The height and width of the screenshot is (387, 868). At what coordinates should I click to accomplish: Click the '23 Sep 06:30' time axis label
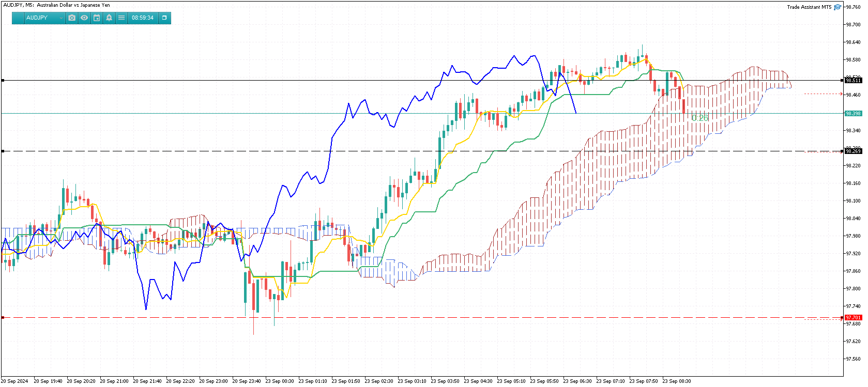(x=577, y=381)
